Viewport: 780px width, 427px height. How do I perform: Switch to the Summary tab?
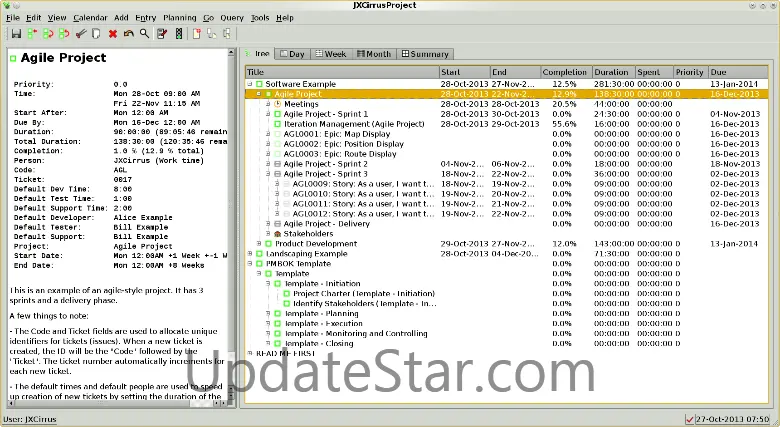425,54
